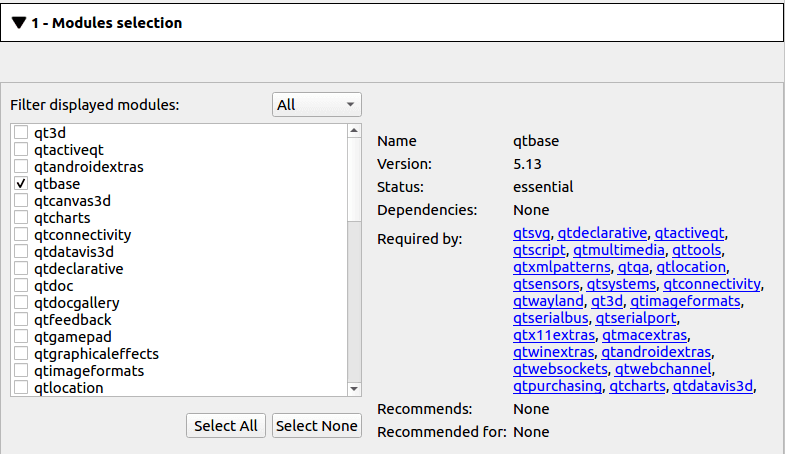Open the qtwayland link
Viewport: 785px width, 454px height.
547,301
